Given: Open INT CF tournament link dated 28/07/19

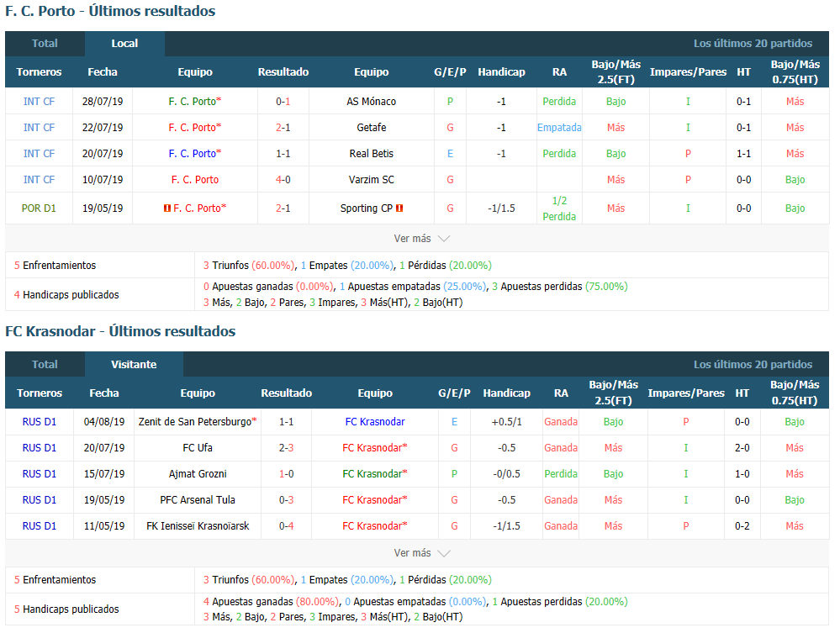Looking at the screenshot, I should pos(39,101).
